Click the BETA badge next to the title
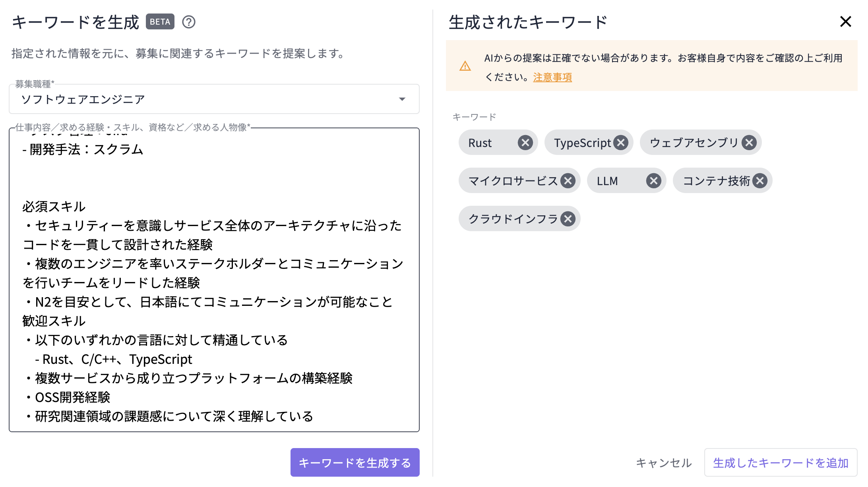This screenshot has width=868, height=487. (x=160, y=22)
